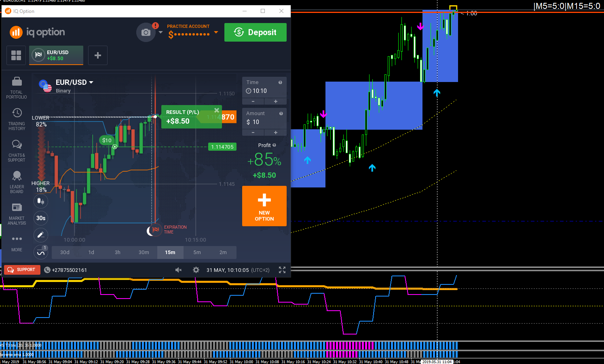
Task: Open Market Analysis panel
Action: coord(17,214)
